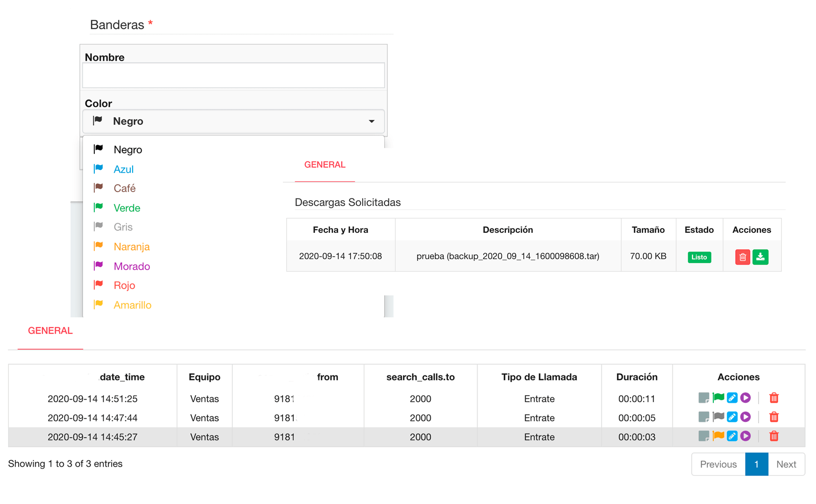Go to the Next page
The width and height of the screenshot is (816, 504).
click(x=786, y=464)
